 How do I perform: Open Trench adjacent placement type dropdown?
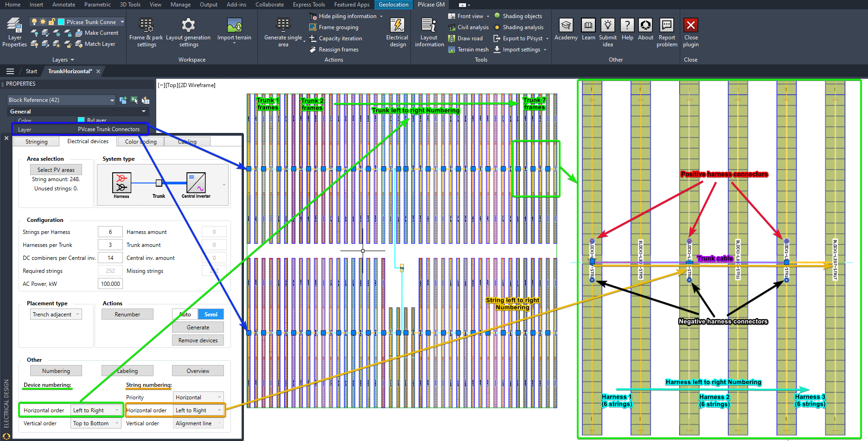tap(56, 314)
